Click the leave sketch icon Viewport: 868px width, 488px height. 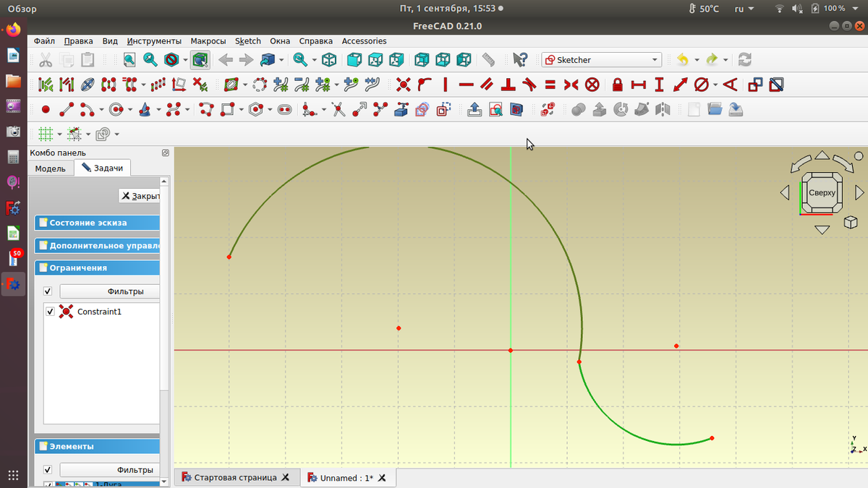tap(474, 109)
